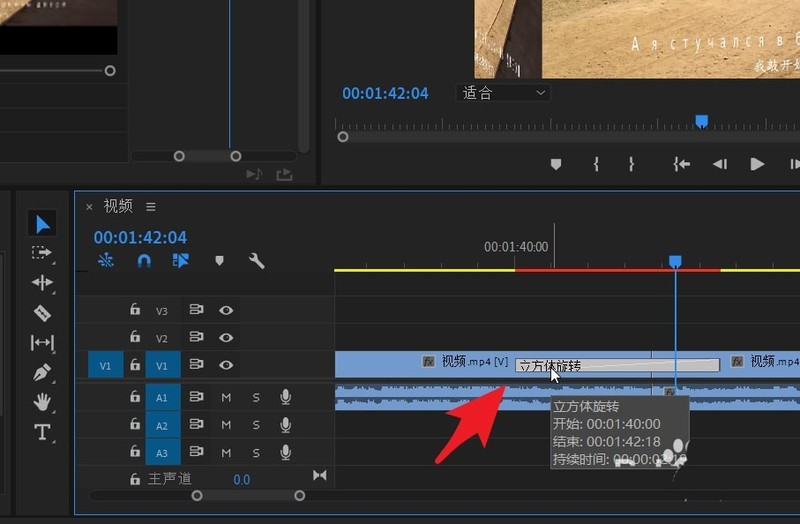This screenshot has width=800, height=524.
Task: Click the 视频 sequence tab
Action: click(x=118, y=206)
